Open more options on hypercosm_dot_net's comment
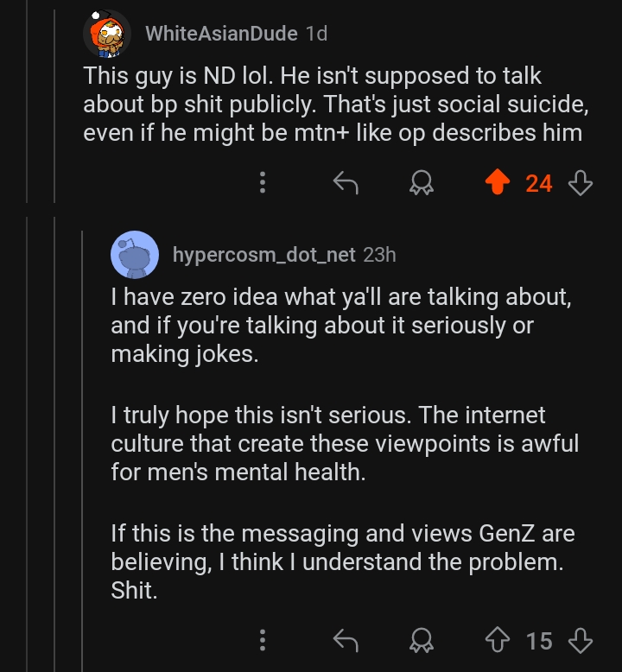Image resolution: width=622 pixels, height=672 pixels. point(263,640)
